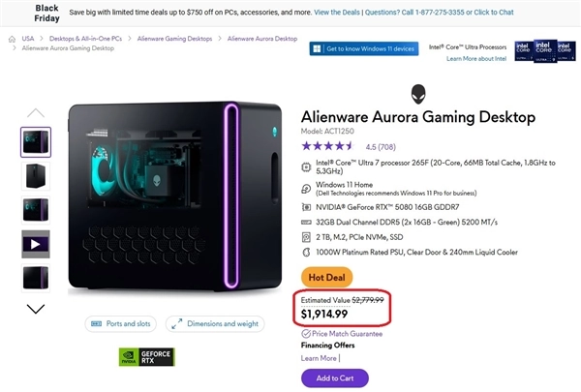Go to Desktops & All-in-One PCs breadcrumb
This screenshot has width=581, height=392.
click(x=89, y=39)
